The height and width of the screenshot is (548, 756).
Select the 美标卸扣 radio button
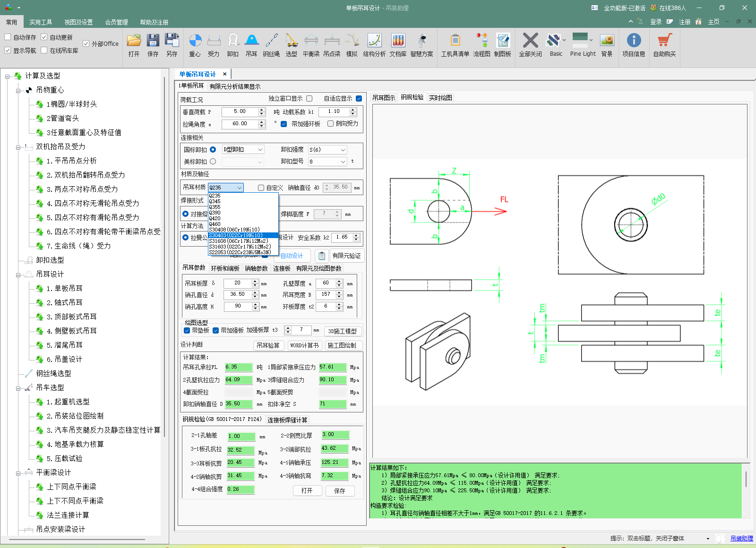213,162
